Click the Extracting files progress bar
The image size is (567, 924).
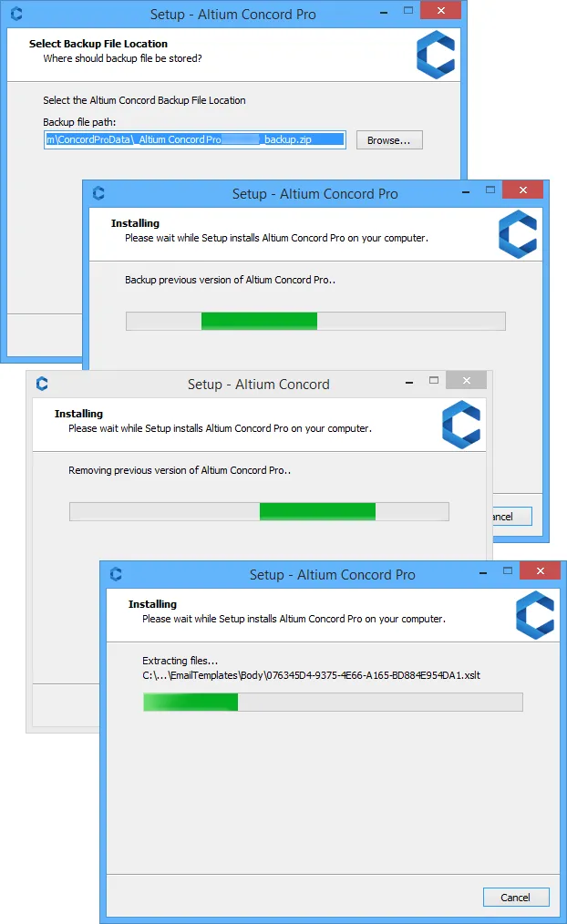click(x=333, y=702)
